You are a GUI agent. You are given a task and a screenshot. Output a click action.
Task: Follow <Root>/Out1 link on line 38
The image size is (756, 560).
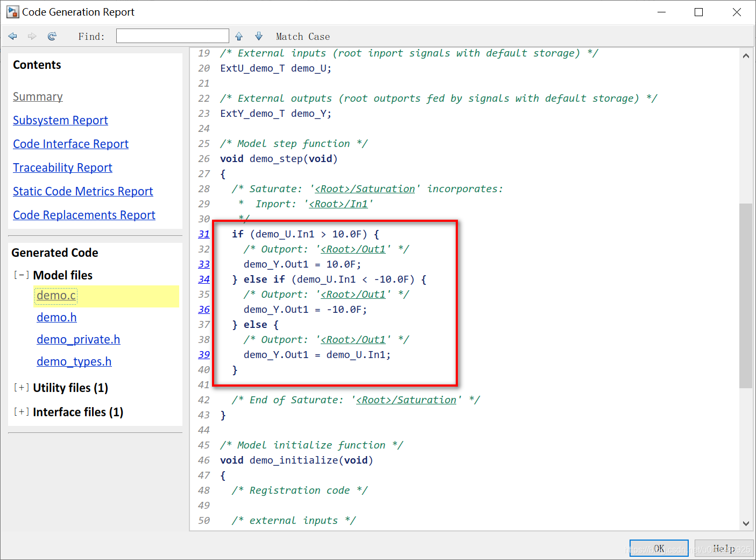(354, 339)
